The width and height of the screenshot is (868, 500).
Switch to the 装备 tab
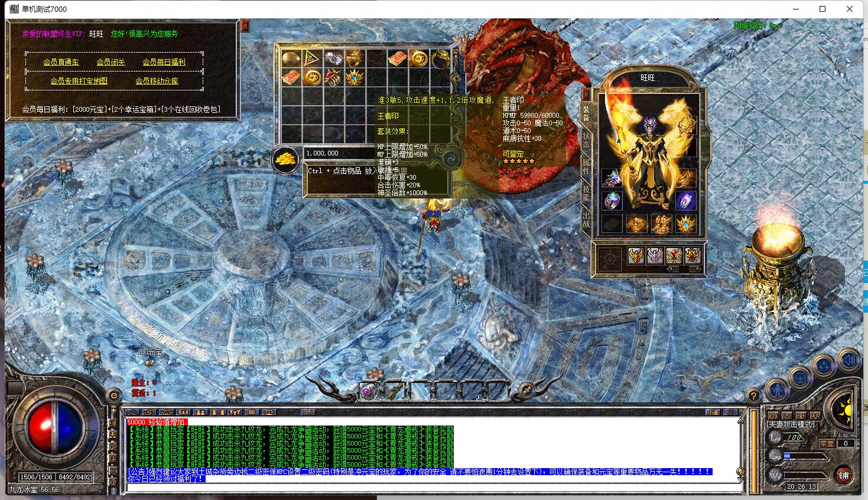pyautogui.click(x=586, y=113)
